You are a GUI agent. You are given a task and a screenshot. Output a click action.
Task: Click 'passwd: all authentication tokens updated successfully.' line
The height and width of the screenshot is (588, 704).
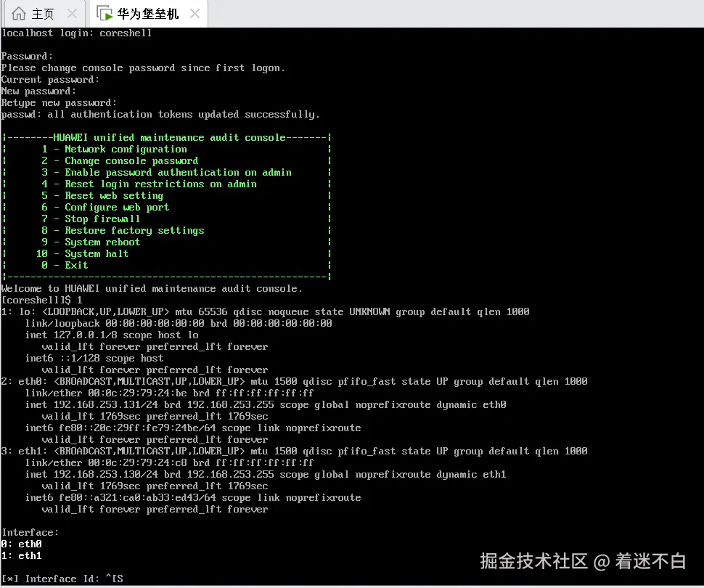pos(160,115)
